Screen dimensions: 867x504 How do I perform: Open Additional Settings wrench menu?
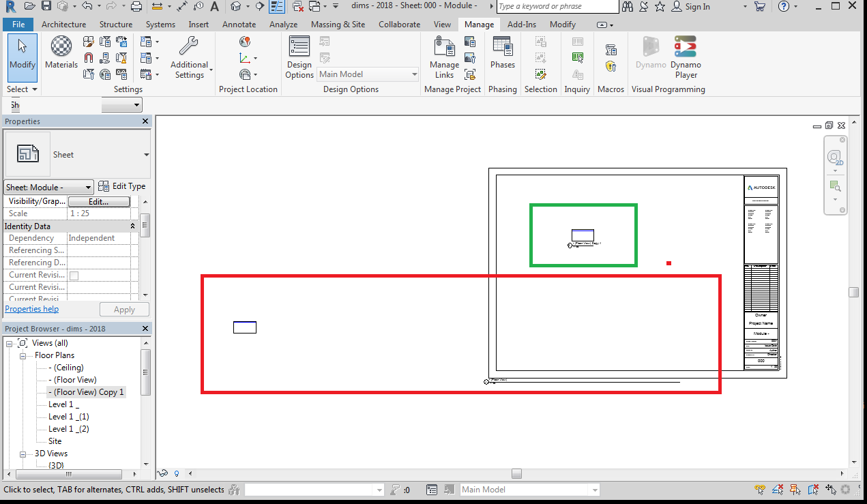coord(189,58)
